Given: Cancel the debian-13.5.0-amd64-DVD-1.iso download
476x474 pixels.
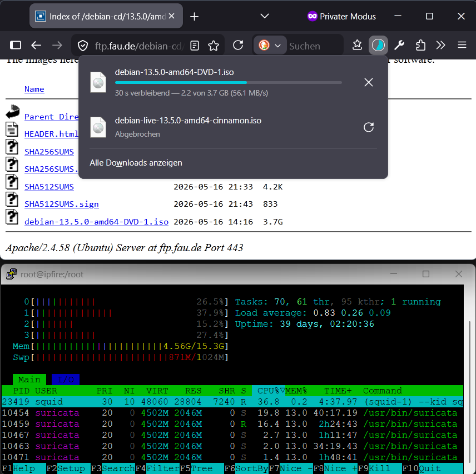Looking at the screenshot, I should tap(368, 82).
